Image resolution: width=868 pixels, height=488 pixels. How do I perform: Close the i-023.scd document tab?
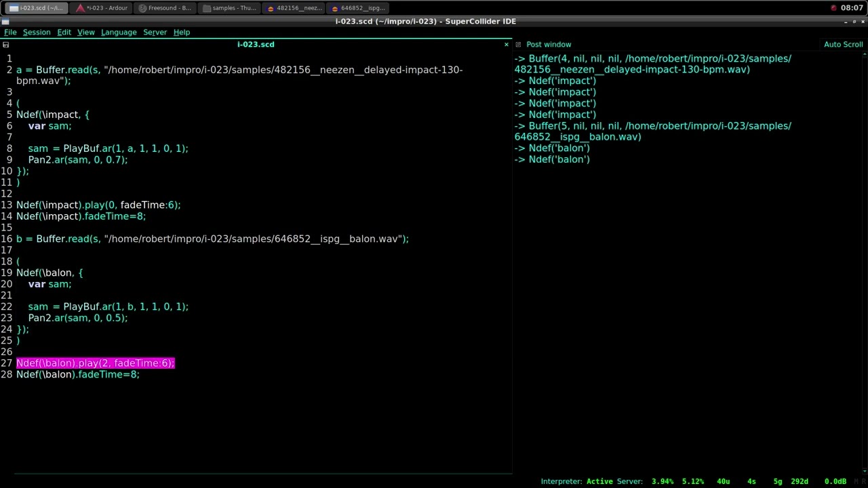click(x=506, y=45)
